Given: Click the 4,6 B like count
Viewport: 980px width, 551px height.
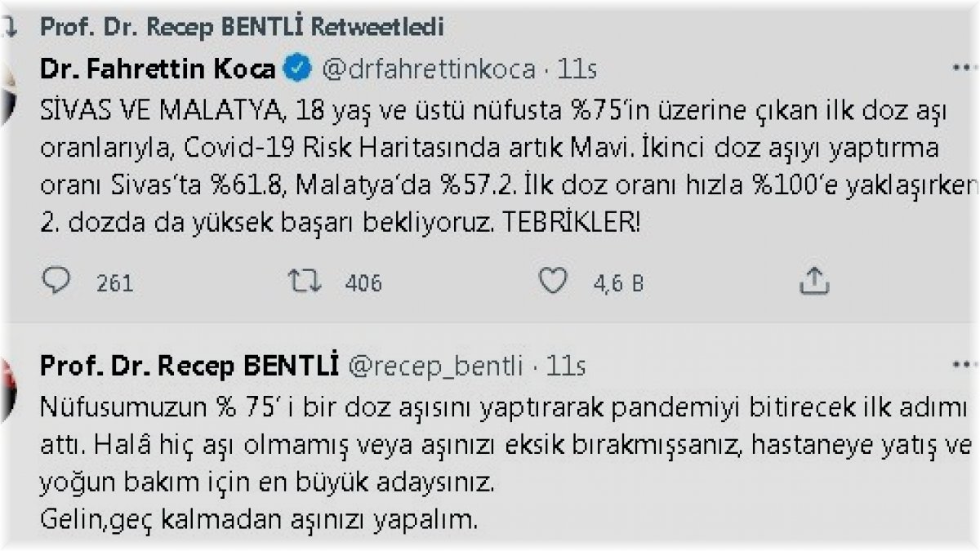Looking at the screenshot, I should [617, 283].
